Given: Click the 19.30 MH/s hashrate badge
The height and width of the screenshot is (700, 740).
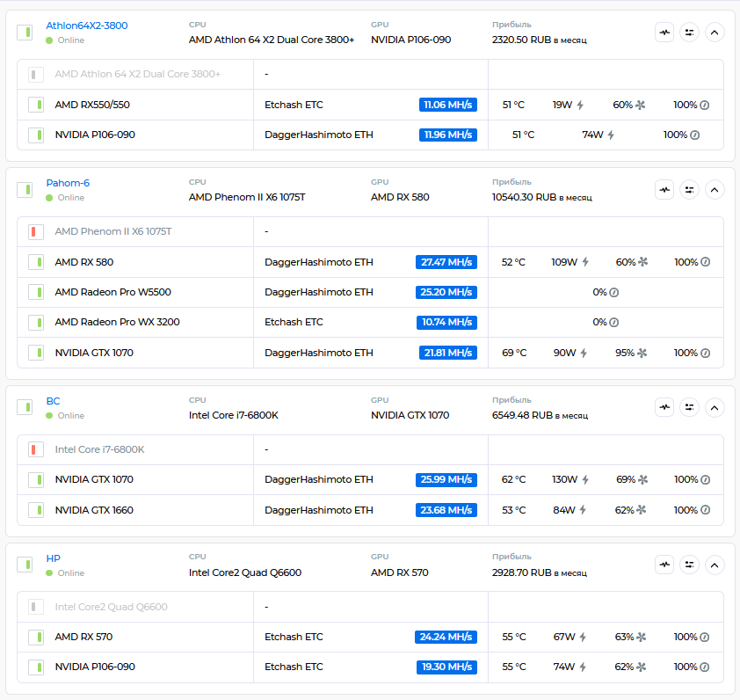Looking at the screenshot, I should (x=446, y=667).
